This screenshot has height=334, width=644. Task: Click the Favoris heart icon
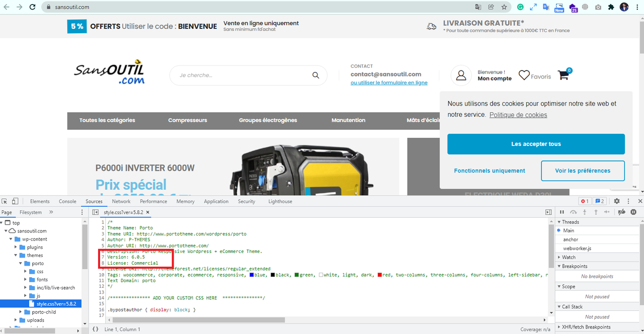tap(524, 75)
